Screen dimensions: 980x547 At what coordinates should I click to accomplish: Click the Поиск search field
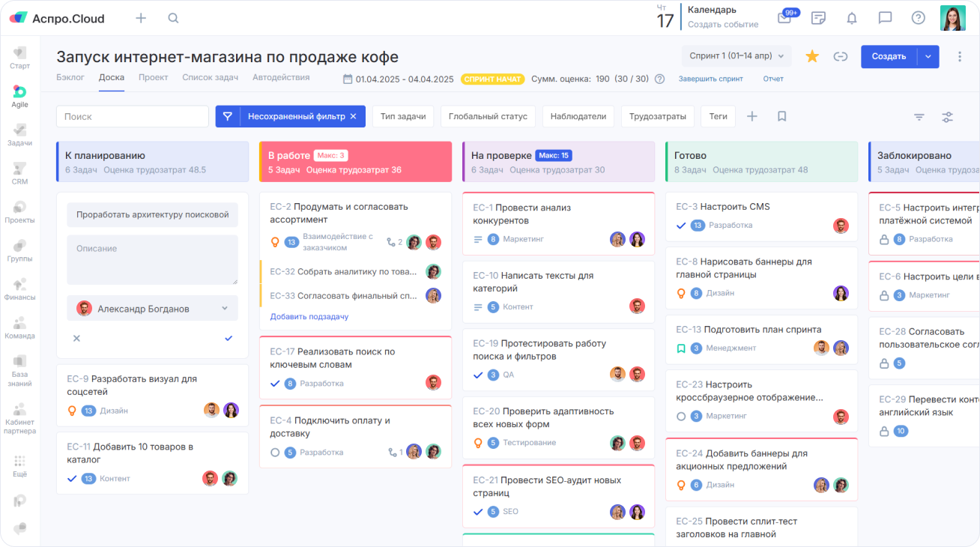(x=132, y=117)
